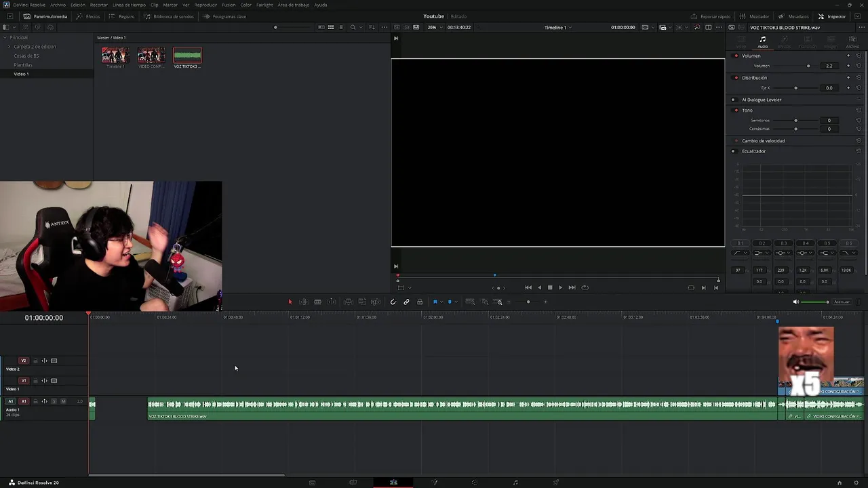Select the arrow Selection mode tool
868x488 pixels.
coord(290,302)
